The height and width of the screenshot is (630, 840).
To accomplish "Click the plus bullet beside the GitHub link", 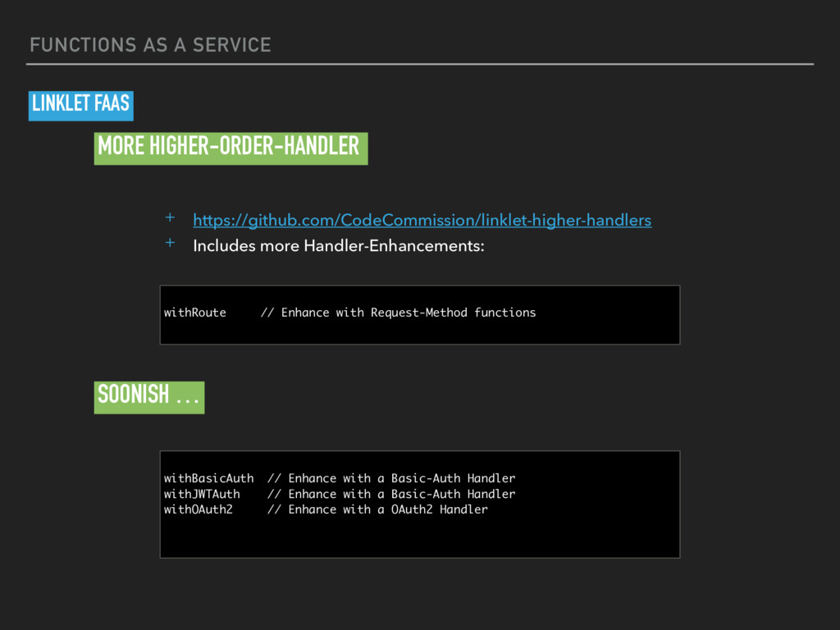I will [x=170, y=217].
